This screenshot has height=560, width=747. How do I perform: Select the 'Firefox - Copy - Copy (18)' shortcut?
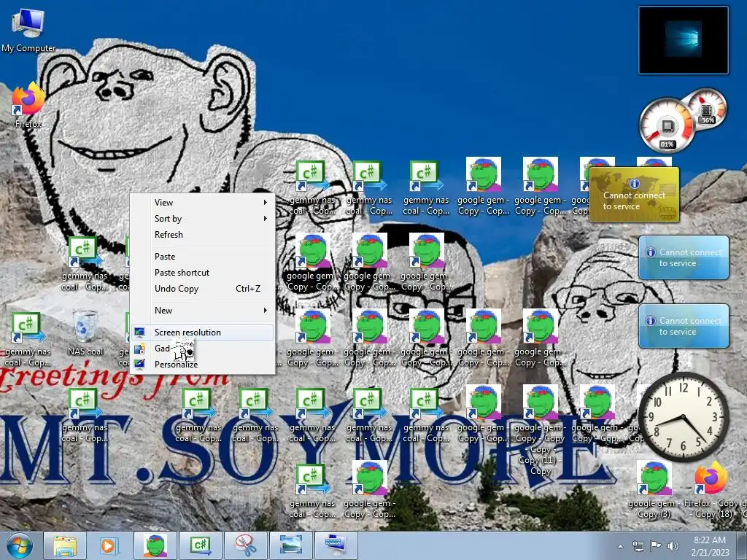711,491
